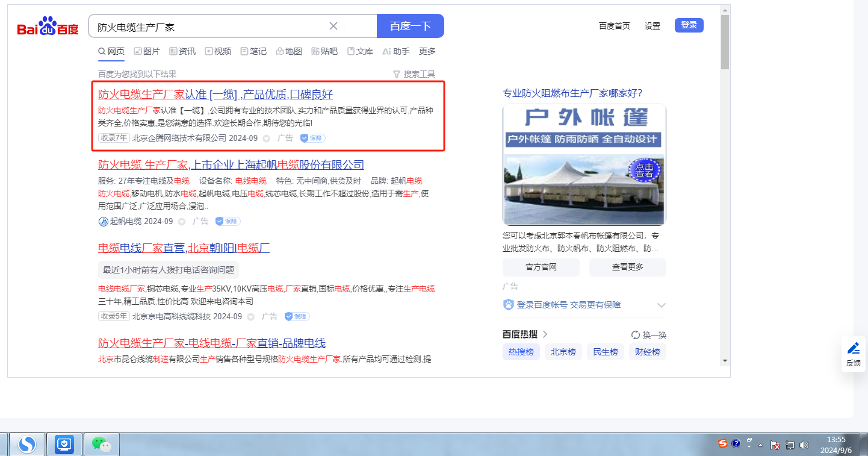This screenshot has width=868, height=456.
Task: Open the search tools filter (搜索工具)
Action: (x=414, y=74)
